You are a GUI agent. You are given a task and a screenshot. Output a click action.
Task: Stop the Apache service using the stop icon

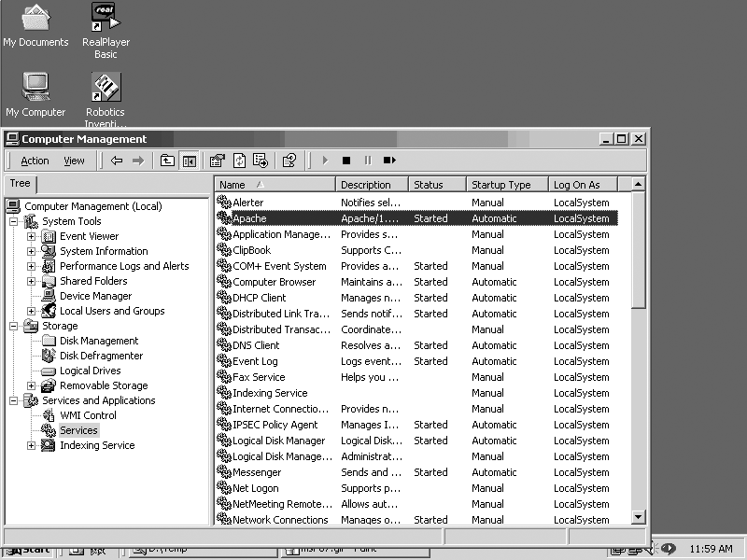[347, 161]
